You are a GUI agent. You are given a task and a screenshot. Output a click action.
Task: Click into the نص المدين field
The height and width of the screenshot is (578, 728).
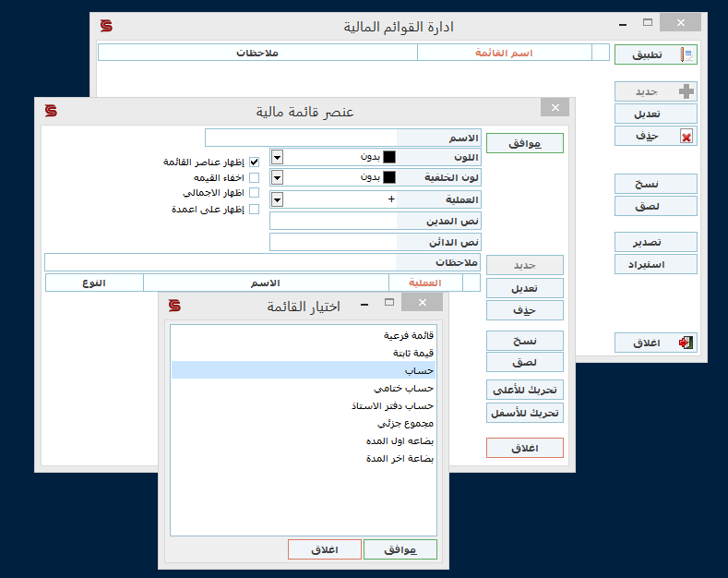tap(333, 221)
